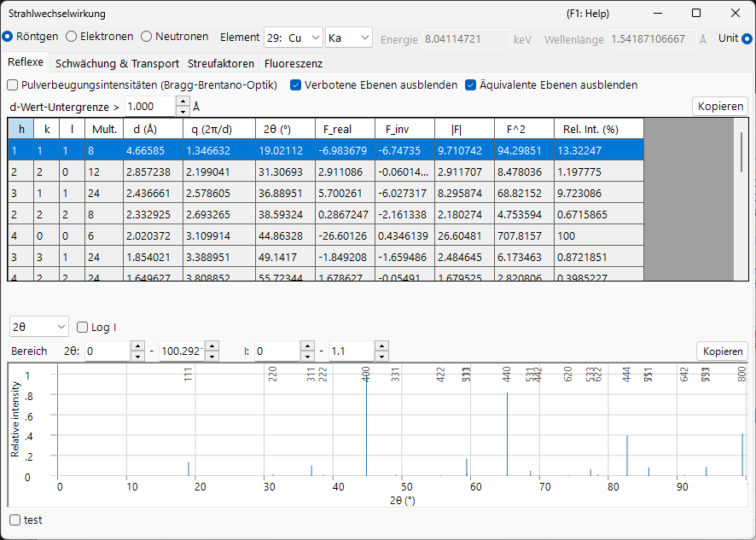Screen dimensions: 756x540
Task: Click the F^2 column header
Action: [x=524, y=129]
